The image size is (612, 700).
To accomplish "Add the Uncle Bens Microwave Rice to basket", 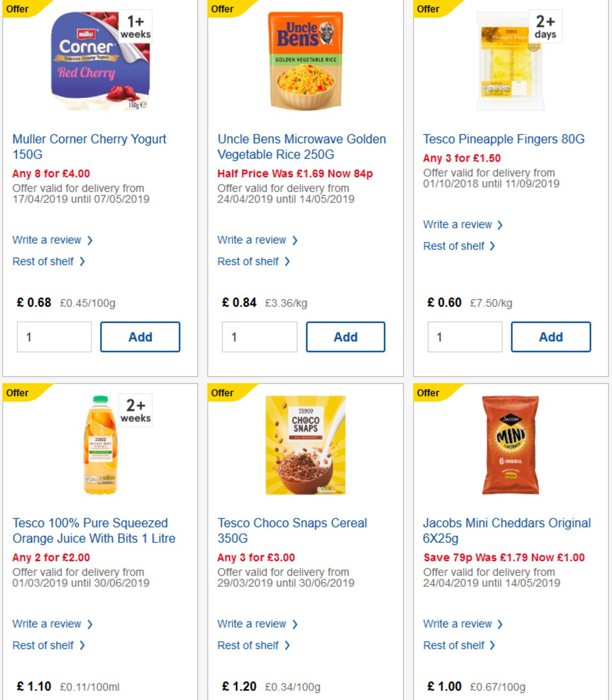I will click(x=346, y=337).
